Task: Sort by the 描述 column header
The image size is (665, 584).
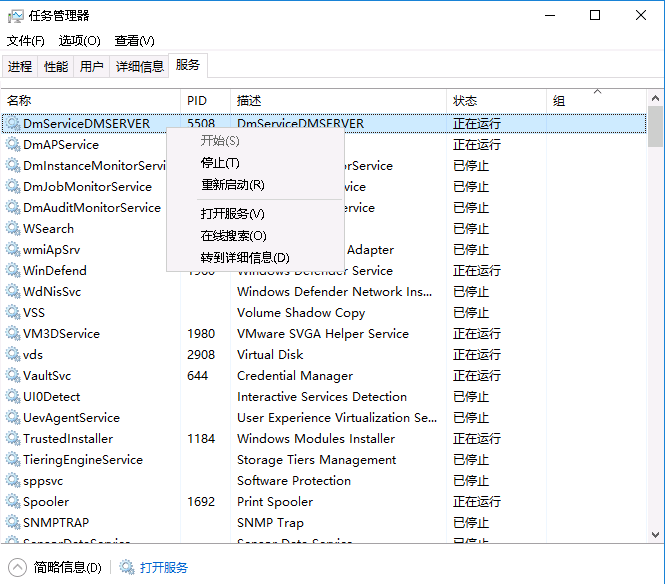Action: click(338, 101)
